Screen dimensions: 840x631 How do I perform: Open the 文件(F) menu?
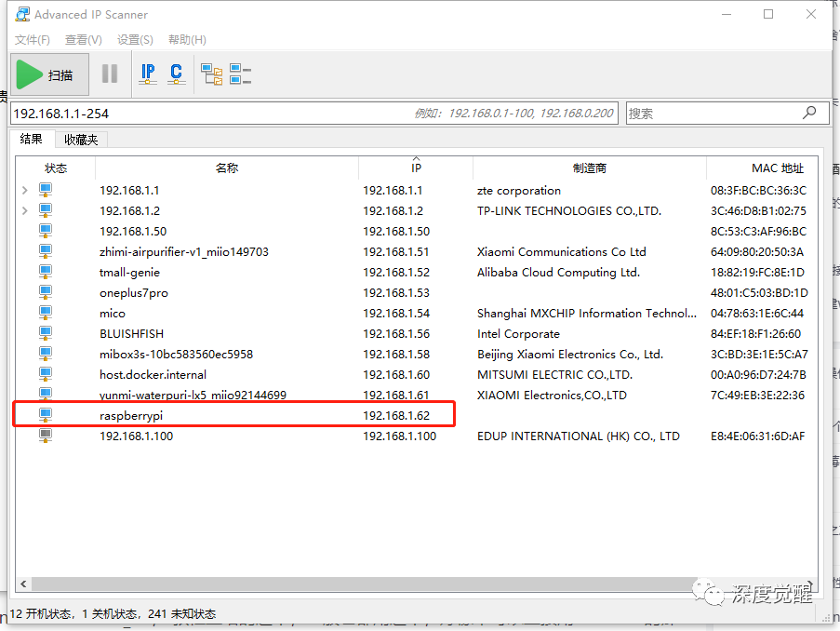pyautogui.click(x=33, y=40)
